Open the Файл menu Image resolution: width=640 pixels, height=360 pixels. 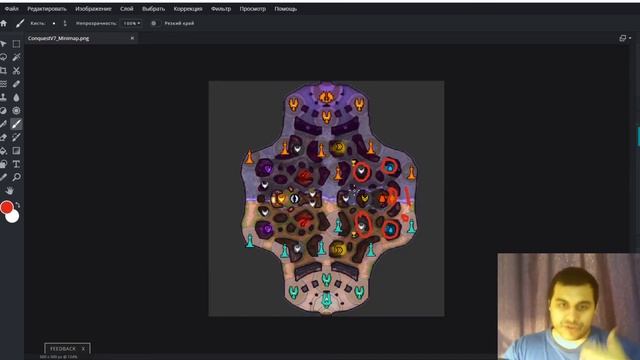pos(11,9)
